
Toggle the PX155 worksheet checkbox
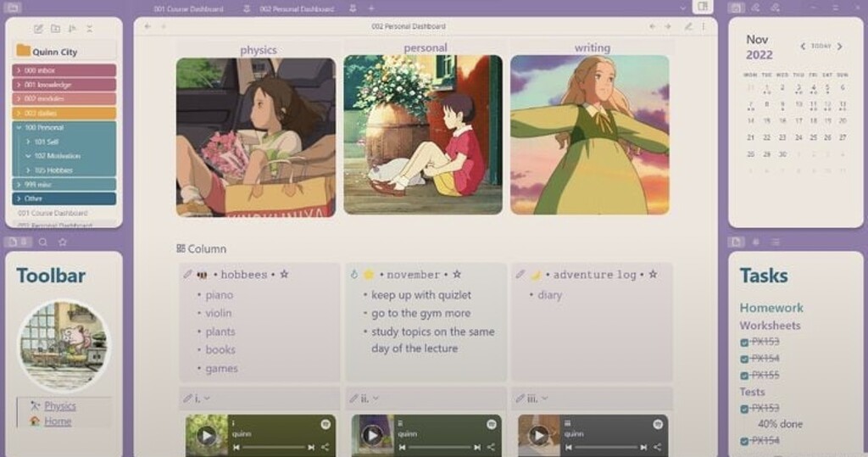pyautogui.click(x=744, y=376)
